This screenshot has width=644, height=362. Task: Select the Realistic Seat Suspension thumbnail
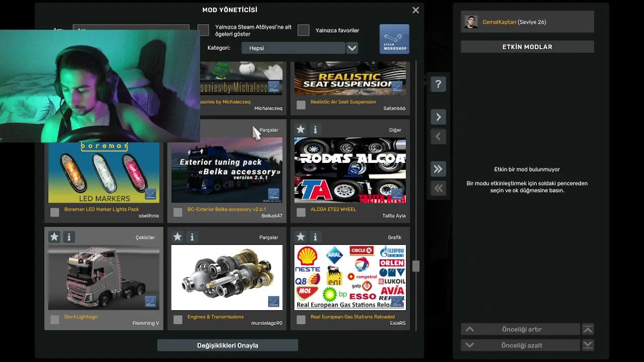pos(350,78)
